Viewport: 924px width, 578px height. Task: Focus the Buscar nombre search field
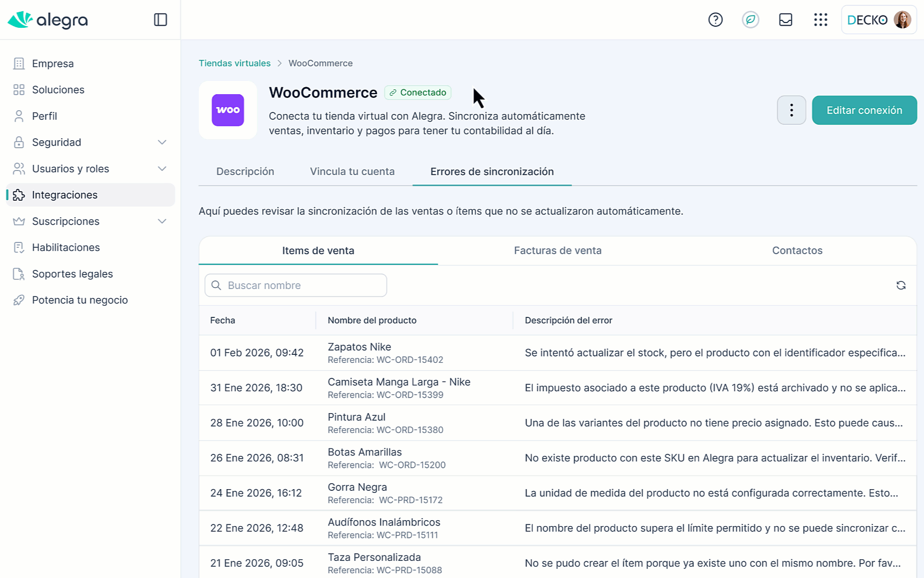point(296,285)
